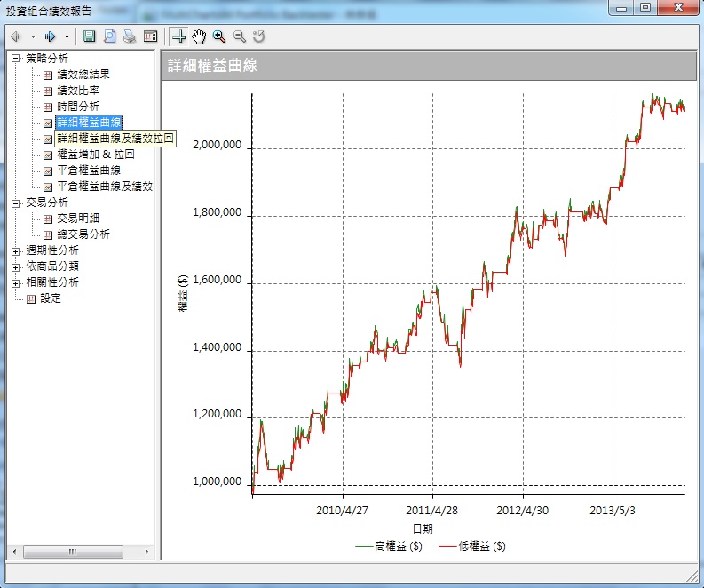Click the report settings table icon
Screen dimensions: 704x588
(x=150, y=36)
